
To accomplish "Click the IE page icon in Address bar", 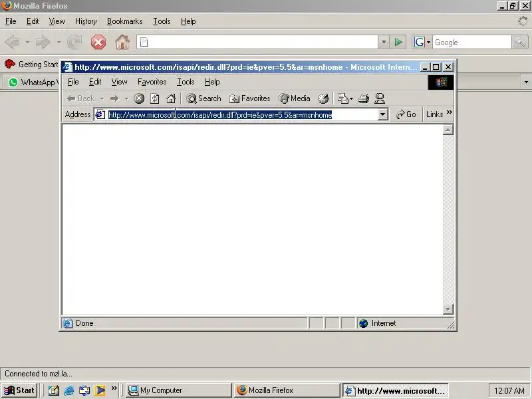I will (100, 114).
